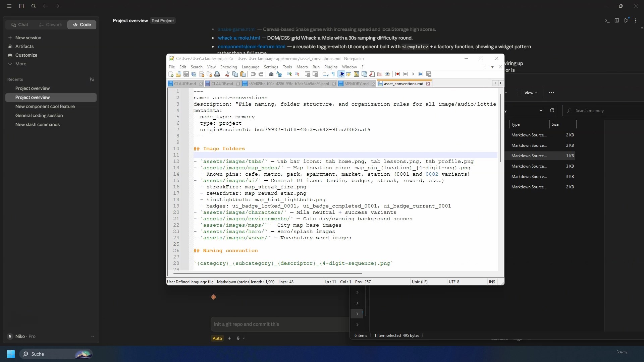Open the New slash commands session
Image resolution: width=644 pixels, height=362 pixels.
click(38, 124)
